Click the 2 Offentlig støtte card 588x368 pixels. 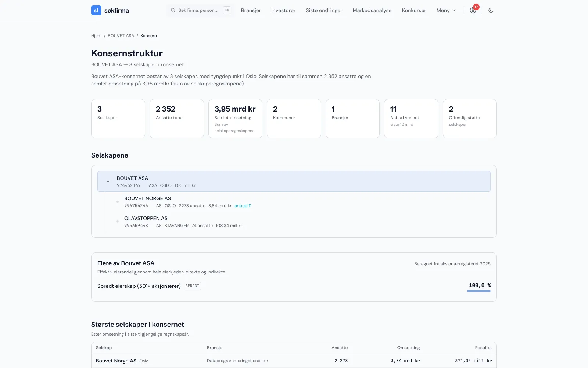point(470,118)
